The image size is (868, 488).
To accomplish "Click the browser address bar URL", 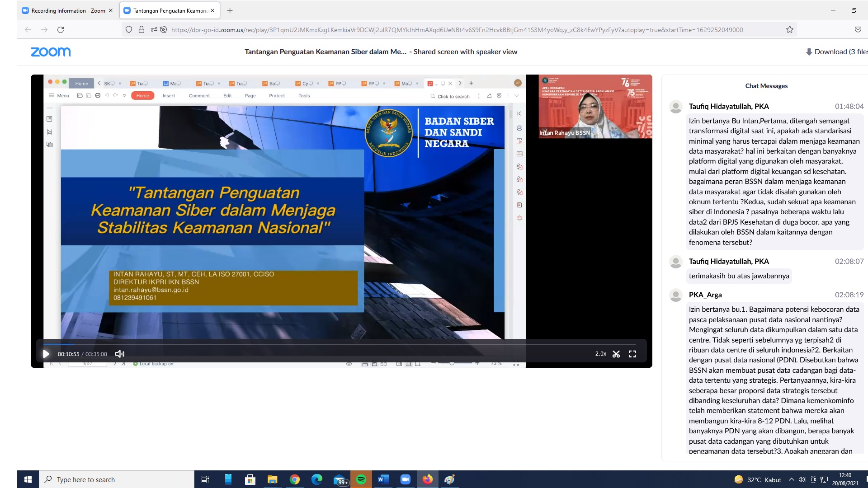I will [x=457, y=30].
